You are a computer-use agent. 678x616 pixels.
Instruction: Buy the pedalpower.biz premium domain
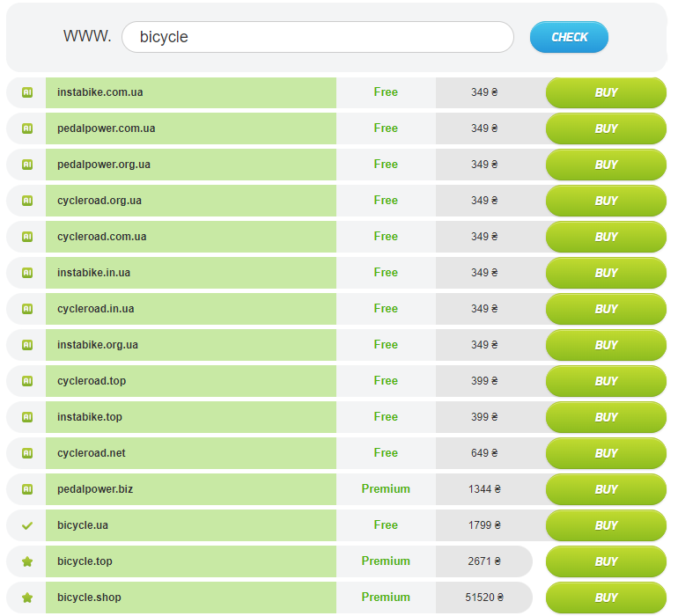pos(606,489)
